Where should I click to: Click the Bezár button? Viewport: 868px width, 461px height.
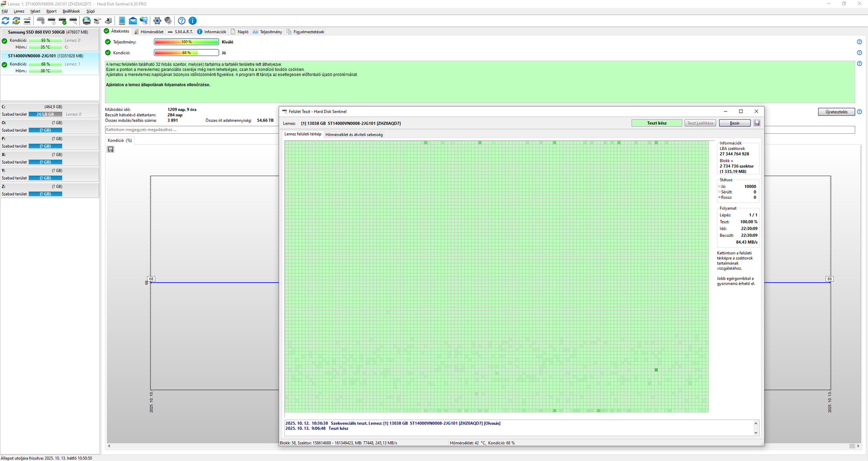pyautogui.click(x=735, y=123)
